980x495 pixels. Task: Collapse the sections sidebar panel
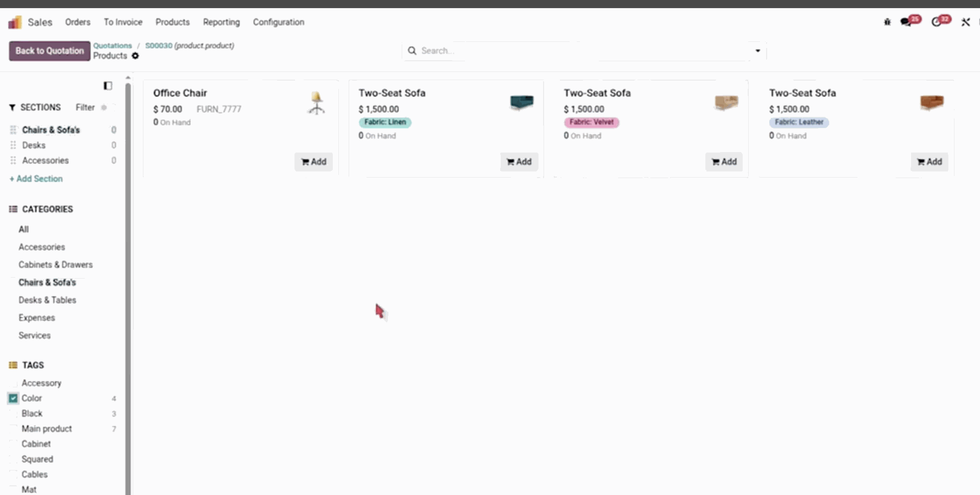[108, 86]
